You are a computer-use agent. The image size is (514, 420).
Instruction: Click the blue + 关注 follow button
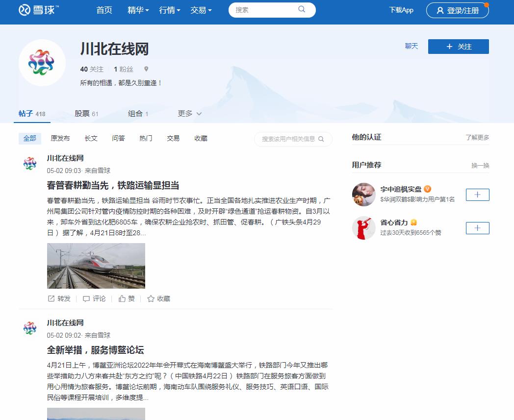[458, 47]
